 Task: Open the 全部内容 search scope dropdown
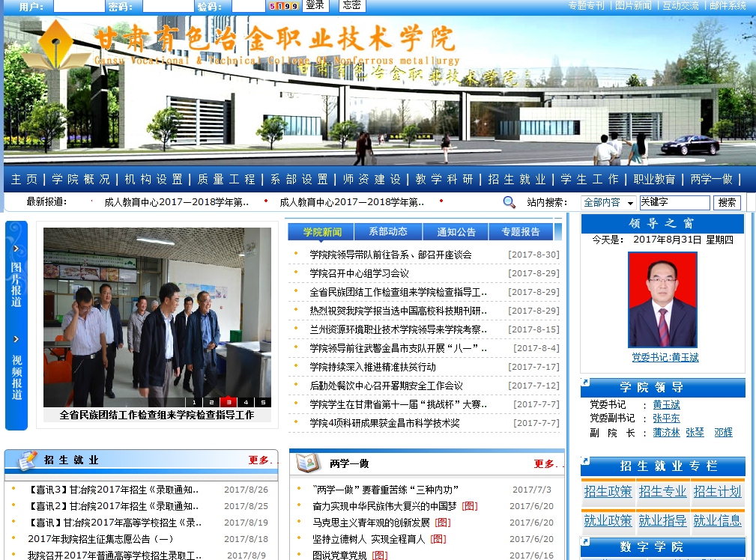(x=608, y=202)
